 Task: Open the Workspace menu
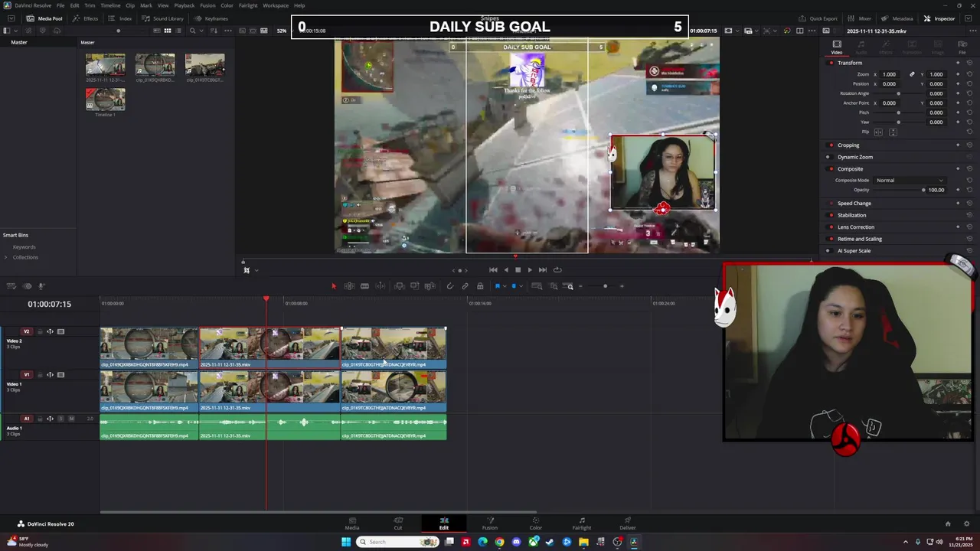276,5
